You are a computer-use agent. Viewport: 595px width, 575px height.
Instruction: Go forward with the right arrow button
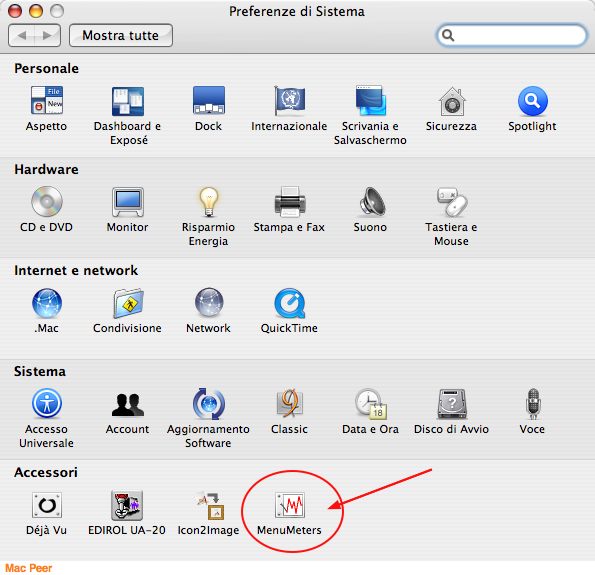47,35
